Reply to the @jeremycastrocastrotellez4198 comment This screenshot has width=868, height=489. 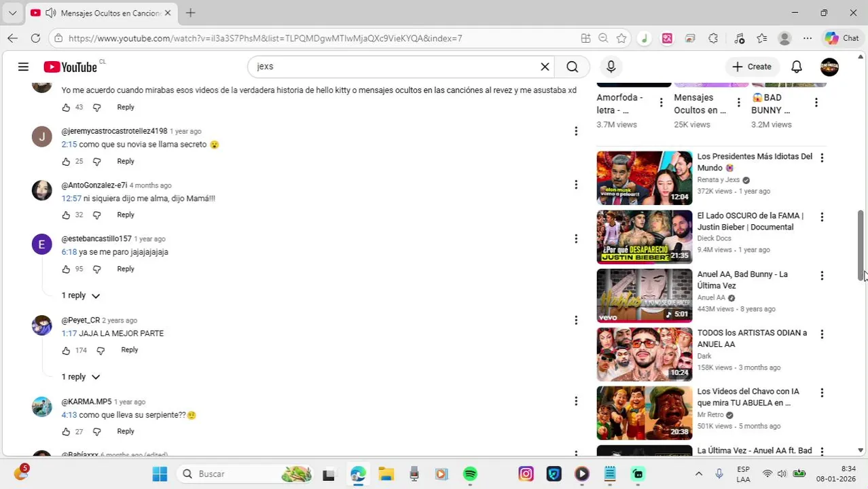126,162
